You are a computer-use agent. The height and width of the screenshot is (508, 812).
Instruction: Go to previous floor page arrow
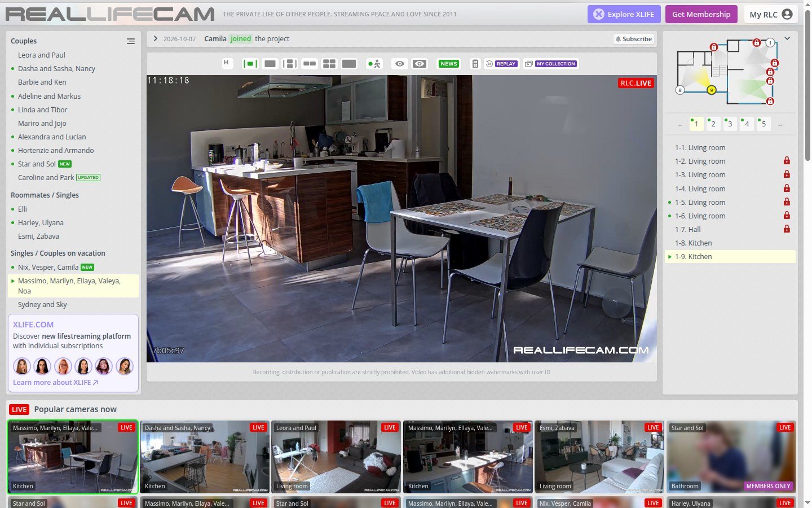tap(680, 125)
